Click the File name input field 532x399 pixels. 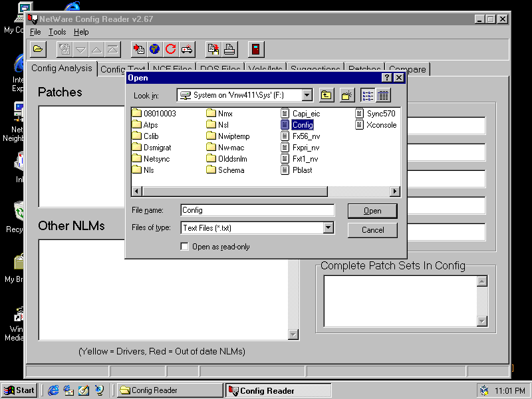click(x=257, y=210)
